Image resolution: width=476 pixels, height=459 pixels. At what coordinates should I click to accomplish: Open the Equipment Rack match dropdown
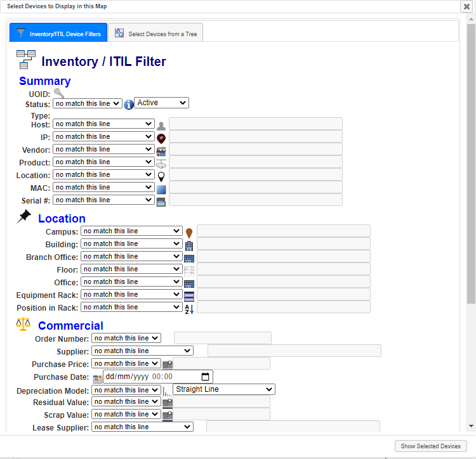[x=131, y=294]
